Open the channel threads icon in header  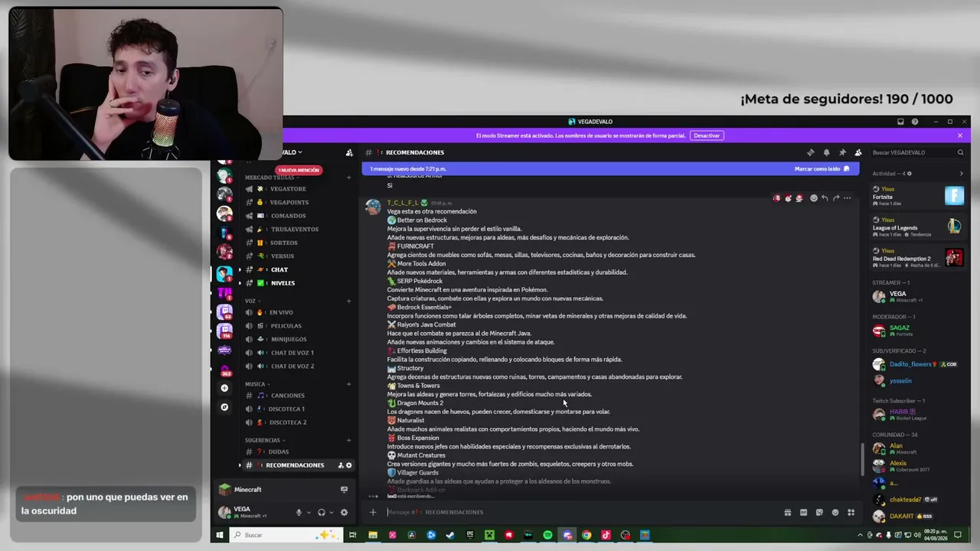click(811, 152)
